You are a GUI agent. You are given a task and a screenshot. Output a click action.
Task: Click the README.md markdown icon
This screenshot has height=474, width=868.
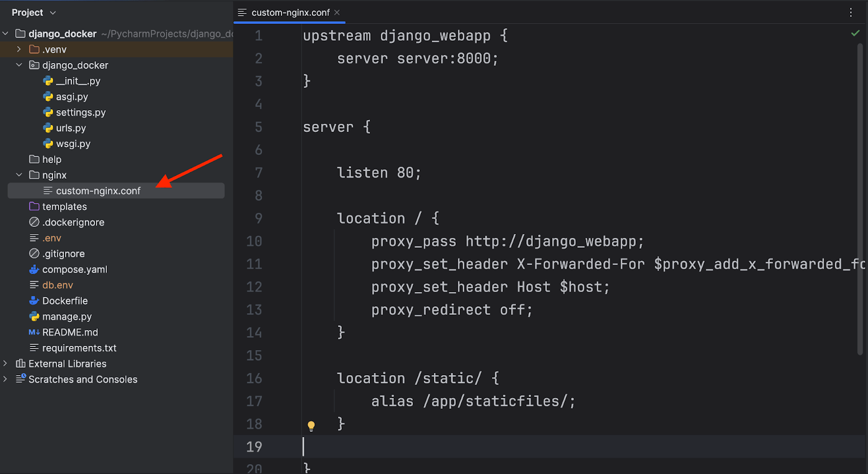pos(34,332)
